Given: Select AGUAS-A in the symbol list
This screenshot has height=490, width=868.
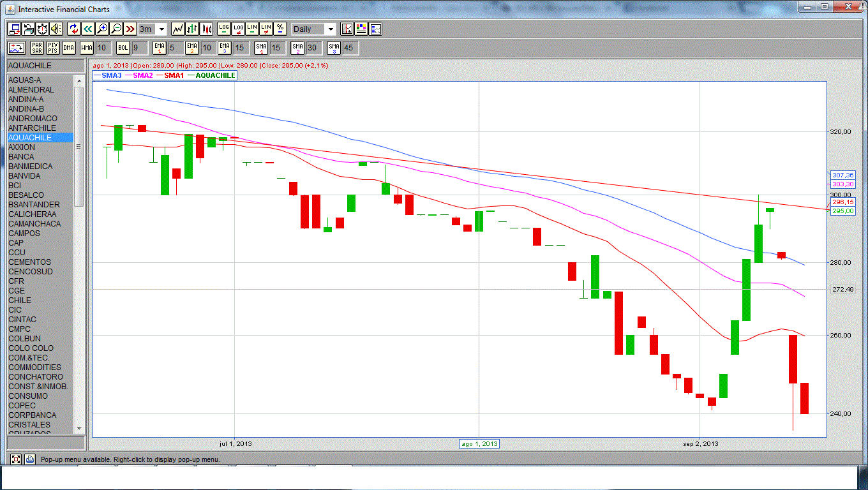Looking at the screenshot, I should pos(41,80).
